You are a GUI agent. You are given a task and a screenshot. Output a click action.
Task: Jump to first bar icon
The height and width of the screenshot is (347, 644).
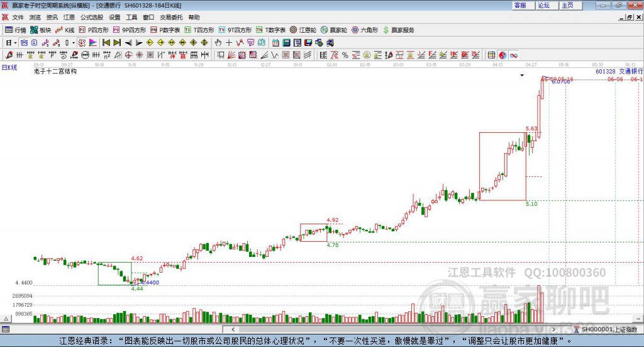(x=106, y=43)
